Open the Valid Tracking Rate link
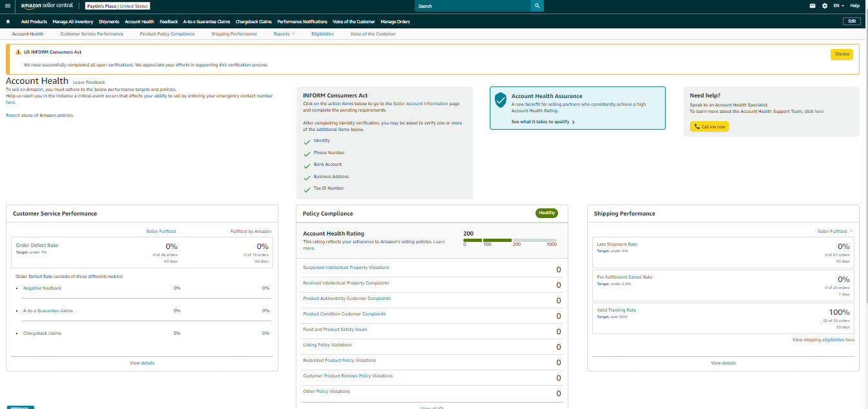Viewport: 868px width, 409px height. tap(616, 310)
